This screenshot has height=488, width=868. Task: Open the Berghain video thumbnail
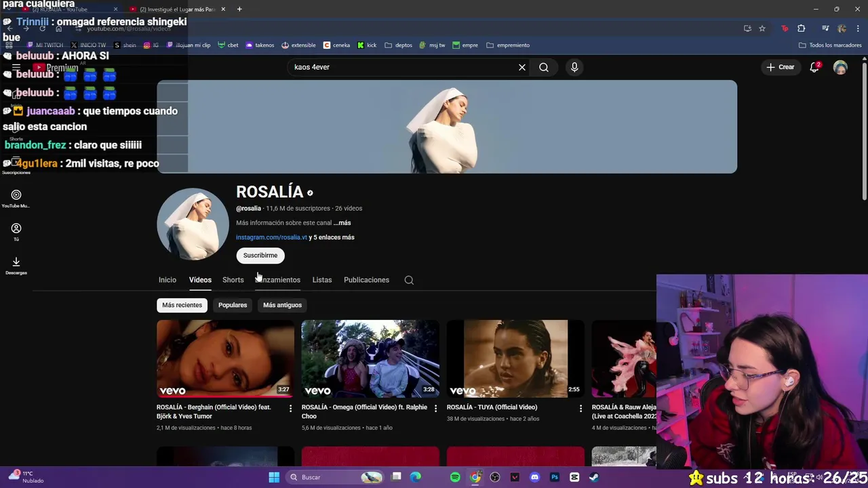(225, 359)
